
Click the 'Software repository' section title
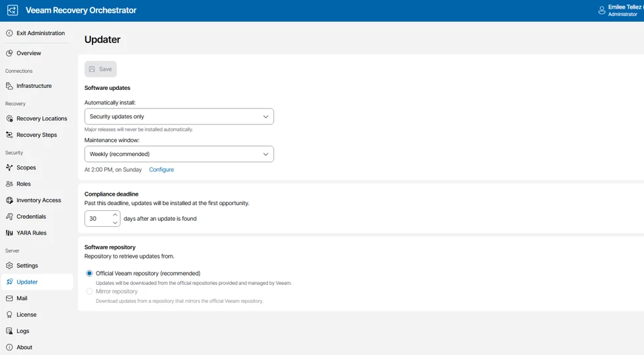coord(110,247)
